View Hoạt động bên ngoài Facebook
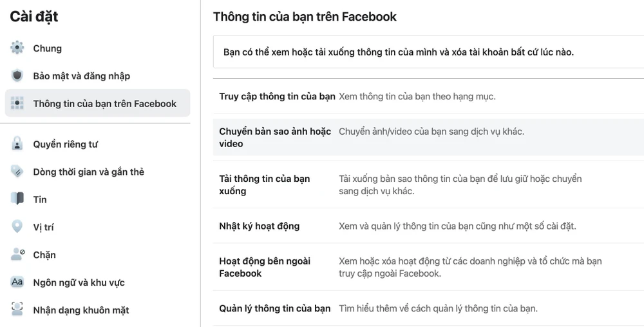 click(x=265, y=267)
